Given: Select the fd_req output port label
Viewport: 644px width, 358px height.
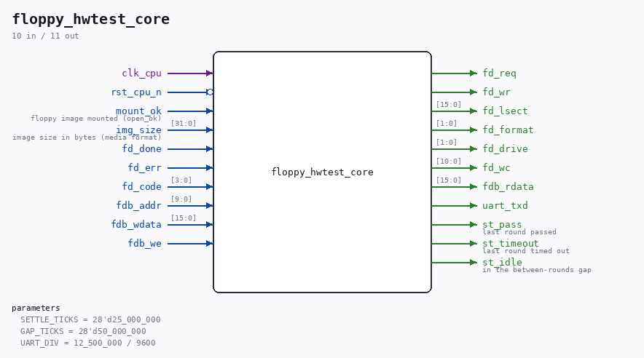Looking at the screenshot, I should (x=500, y=73).
